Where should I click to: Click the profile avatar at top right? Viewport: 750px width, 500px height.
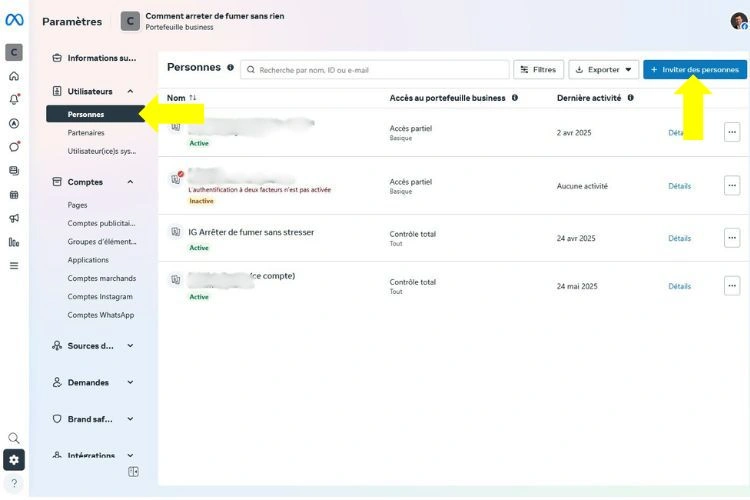(x=739, y=21)
